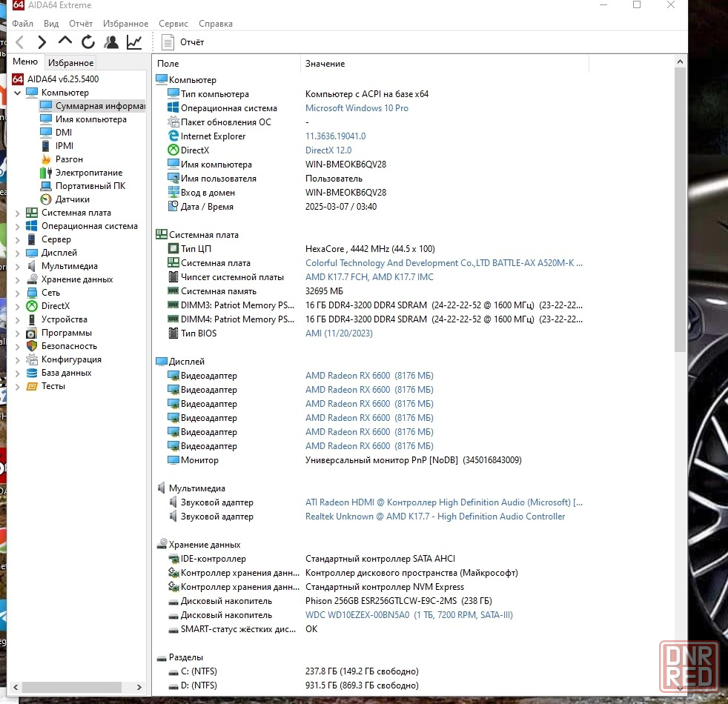Image resolution: width=728 pixels, height=704 pixels.
Task: Click the scroll up arrow of details pane
Action: pos(680,62)
